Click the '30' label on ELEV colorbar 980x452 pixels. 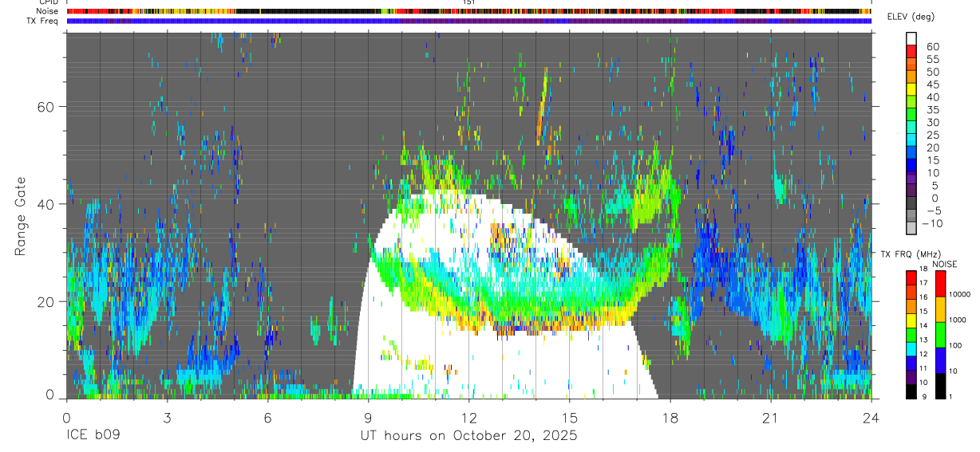[932, 122]
